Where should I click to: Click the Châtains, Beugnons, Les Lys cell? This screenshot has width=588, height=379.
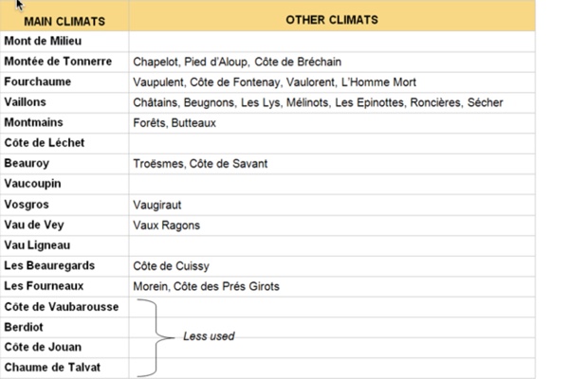pos(318,102)
